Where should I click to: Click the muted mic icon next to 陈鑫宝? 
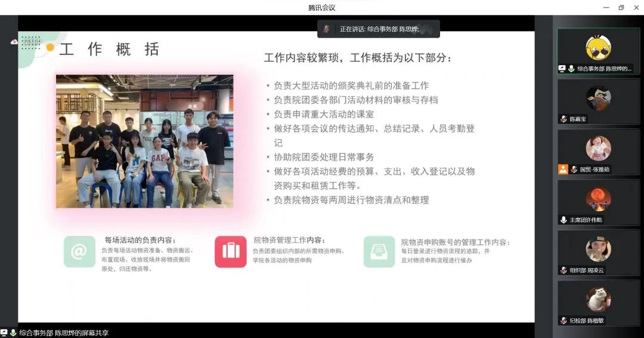click(x=563, y=119)
